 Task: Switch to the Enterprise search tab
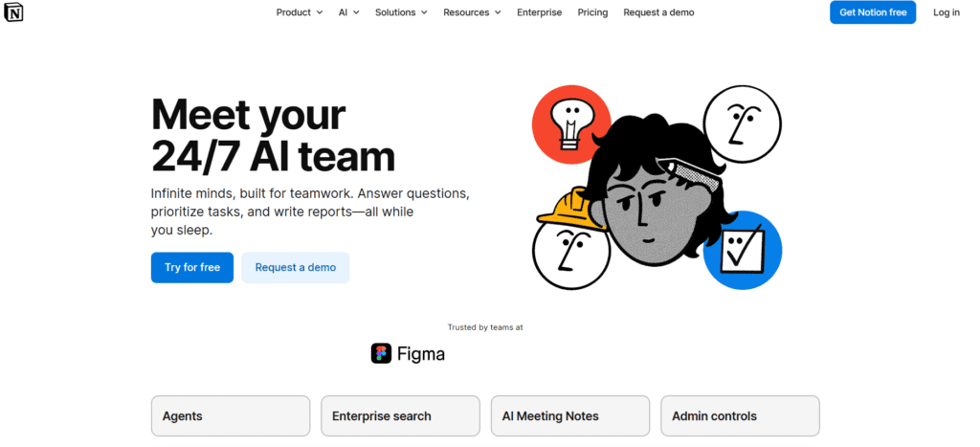click(x=400, y=415)
